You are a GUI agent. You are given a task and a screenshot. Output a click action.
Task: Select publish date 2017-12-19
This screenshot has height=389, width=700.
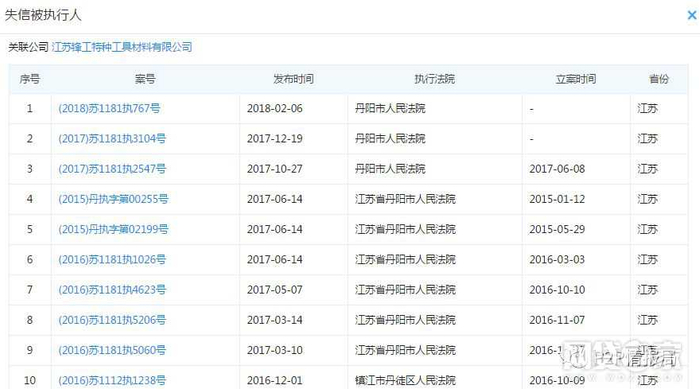[x=275, y=138]
